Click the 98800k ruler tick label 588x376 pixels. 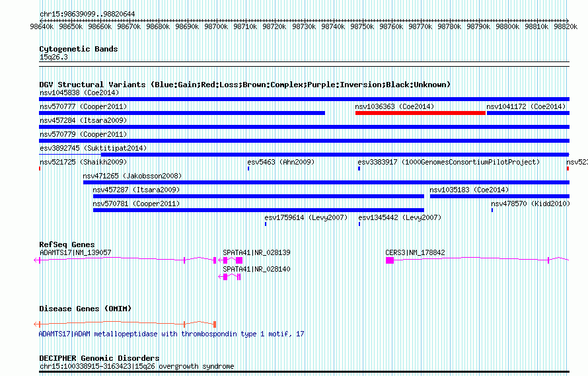pyautogui.click(x=507, y=26)
